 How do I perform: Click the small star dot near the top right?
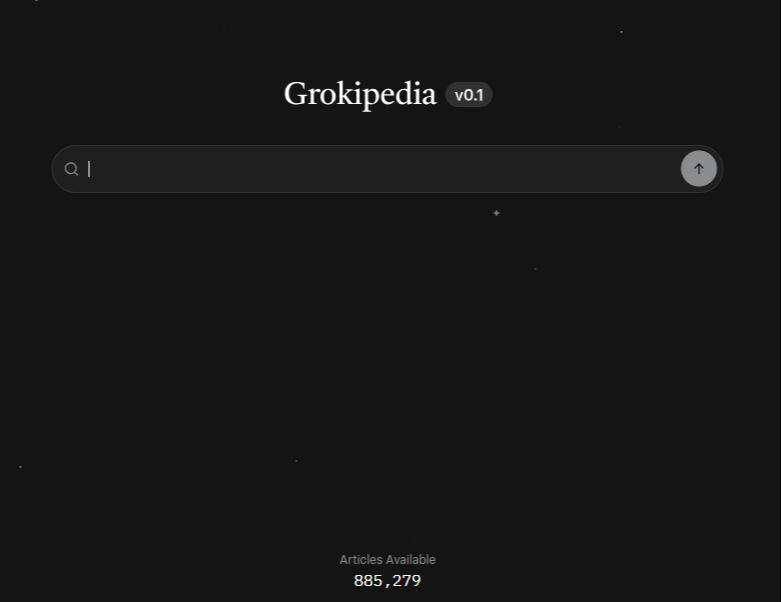coord(621,32)
